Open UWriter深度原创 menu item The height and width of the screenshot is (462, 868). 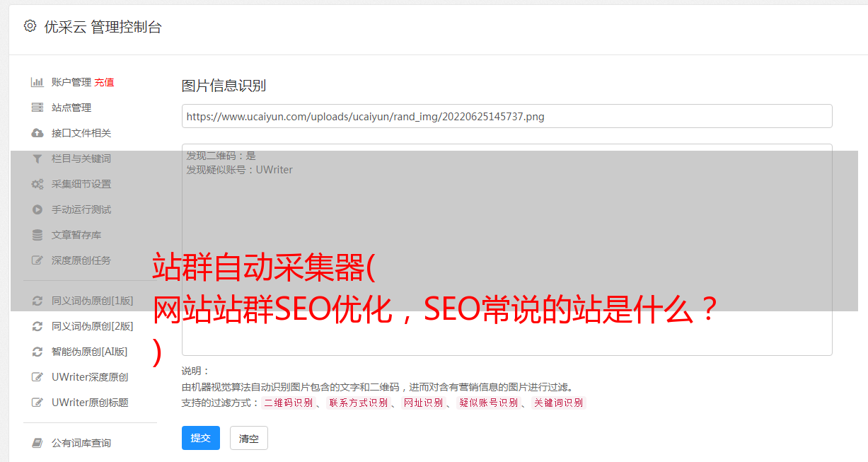coord(90,377)
